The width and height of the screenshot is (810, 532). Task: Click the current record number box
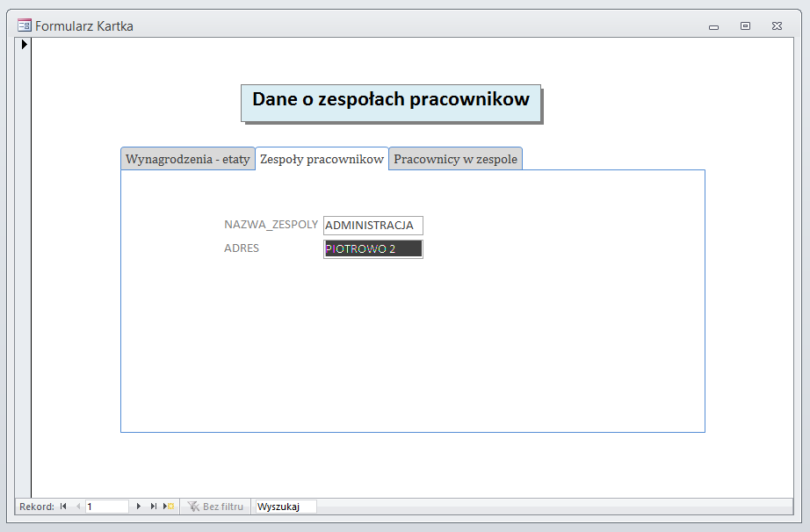pyautogui.click(x=106, y=507)
